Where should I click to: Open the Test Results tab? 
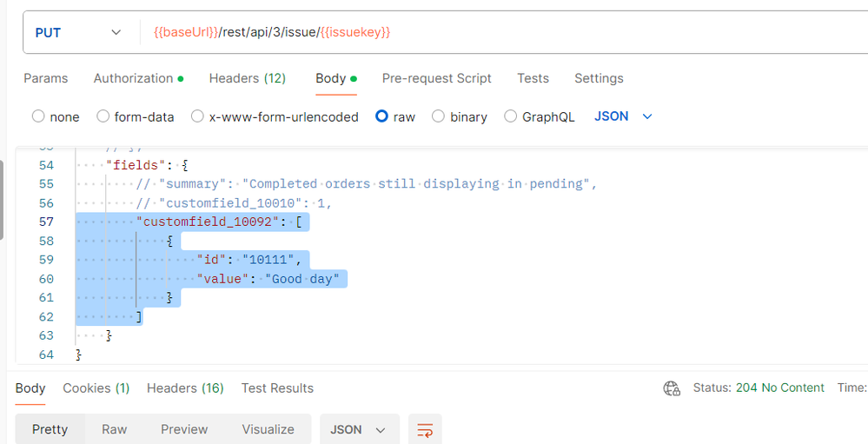pos(277,388)
